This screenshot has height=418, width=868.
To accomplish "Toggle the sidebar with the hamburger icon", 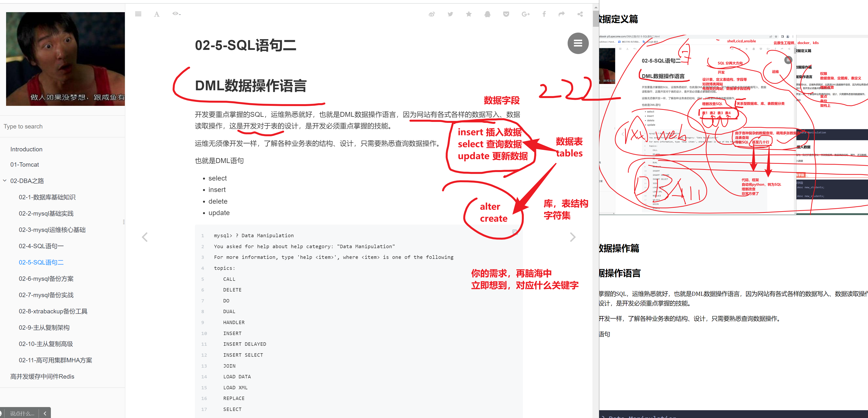I will coord(138,14).
